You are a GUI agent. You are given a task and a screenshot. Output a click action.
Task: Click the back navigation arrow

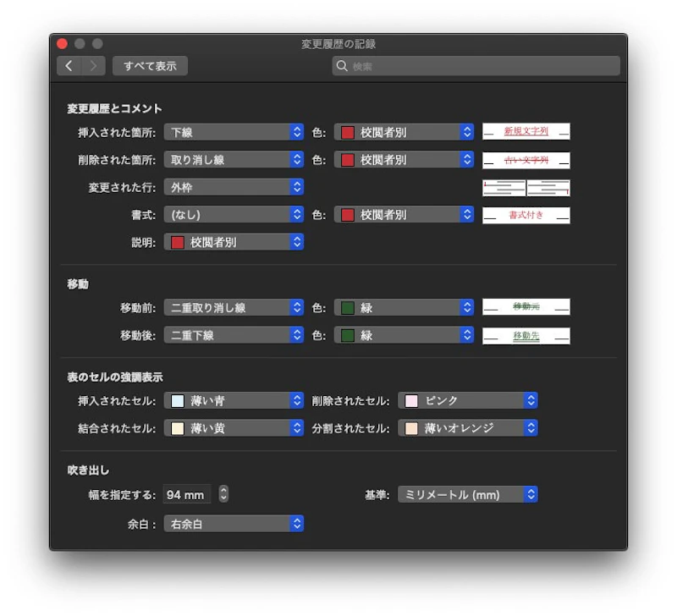tap(69, 65)
